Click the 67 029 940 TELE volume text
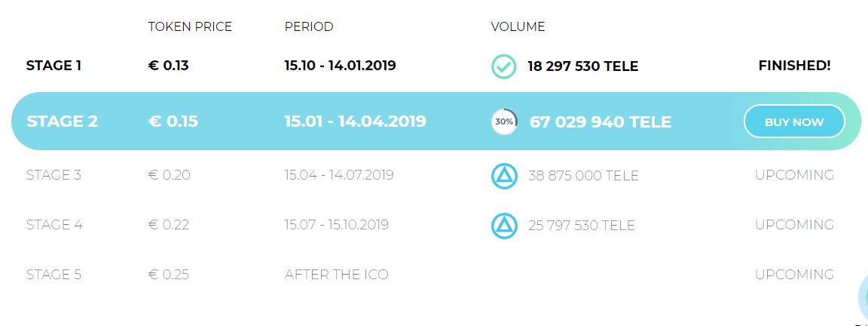Image resolution: width=868 pixels, height=326 pixels. tap(601, 121)
